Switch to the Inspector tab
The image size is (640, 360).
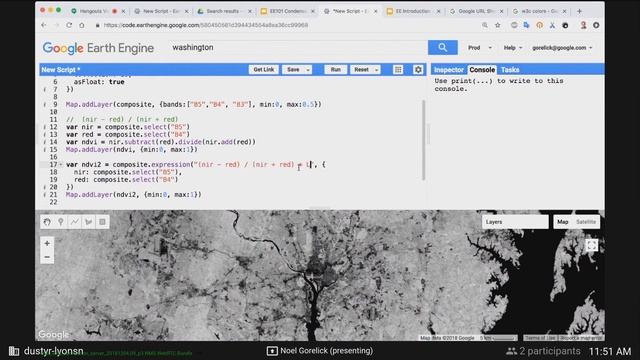(449, 70)
